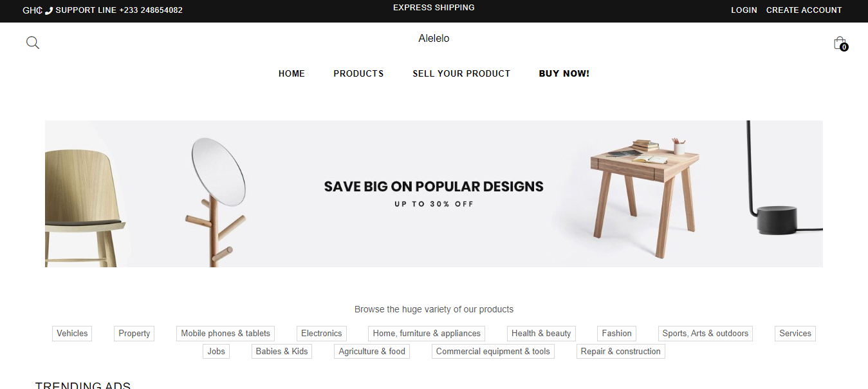Open the LOGIN link
This screenshot has width=868, height=389.
744,10
